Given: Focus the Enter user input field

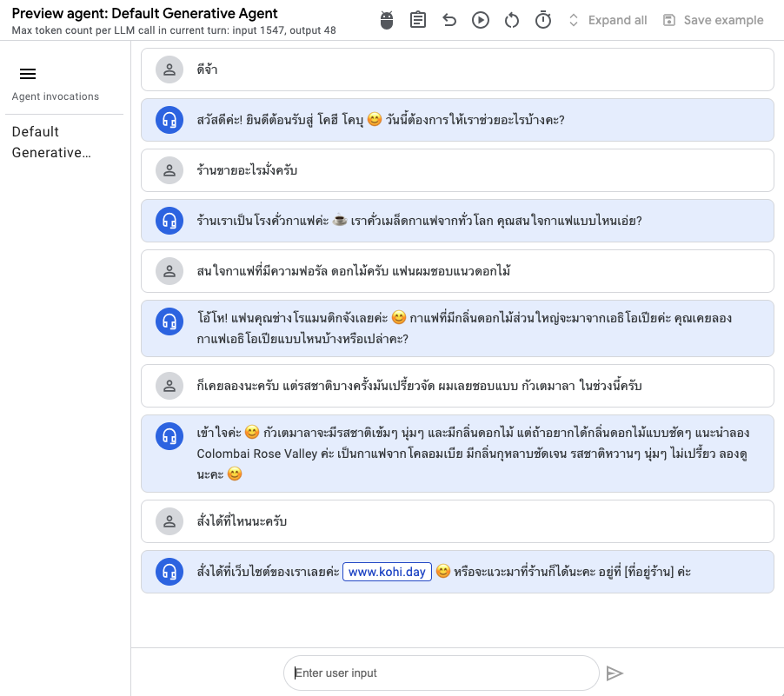Looking at the screenshot, I should click(x=441, y=673).
